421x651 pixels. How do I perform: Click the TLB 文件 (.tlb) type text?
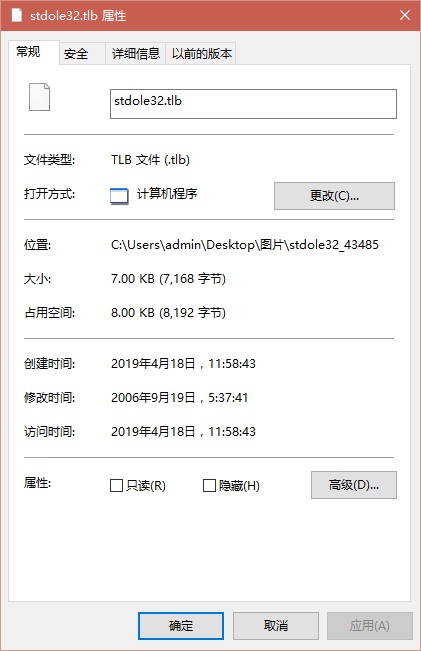[150, 160]
